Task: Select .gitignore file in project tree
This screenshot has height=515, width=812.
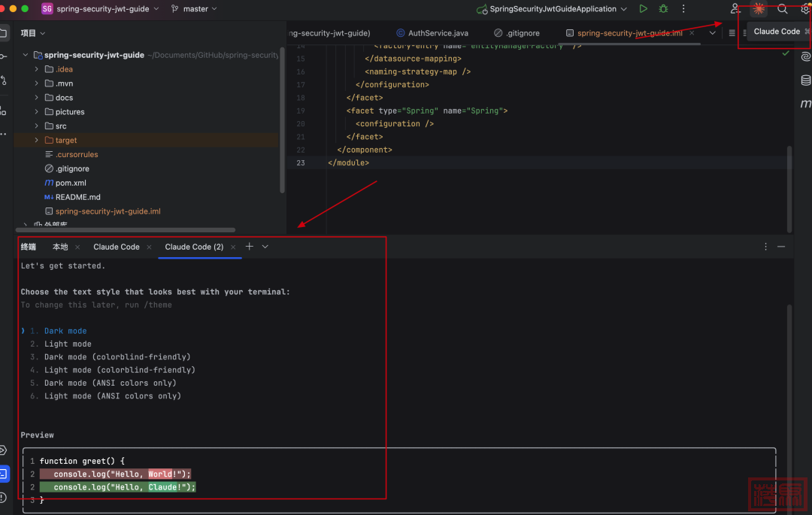Action: tap(72, 168)
